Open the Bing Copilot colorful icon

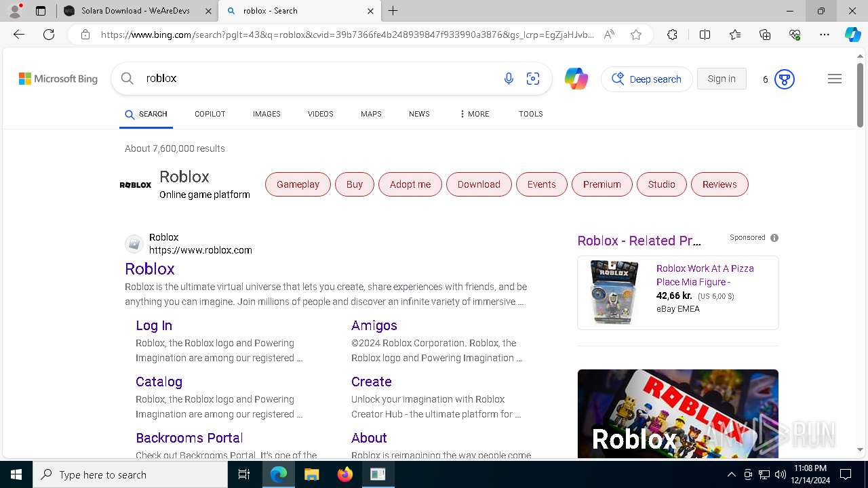(576, 79)
